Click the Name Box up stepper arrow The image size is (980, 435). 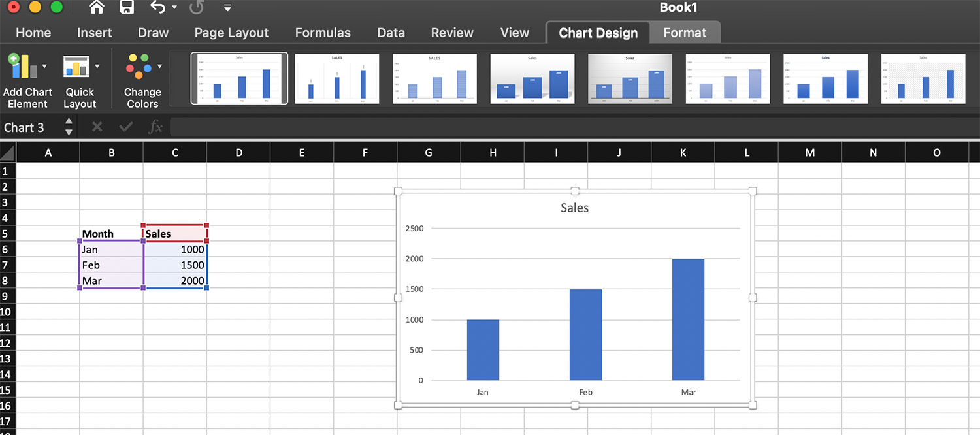68,123
